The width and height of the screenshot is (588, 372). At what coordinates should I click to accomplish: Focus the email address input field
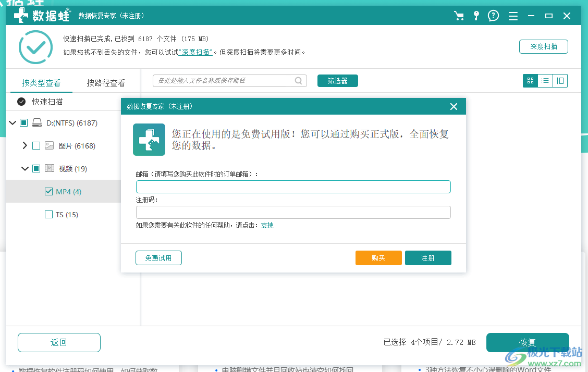(x=293, y=187)
